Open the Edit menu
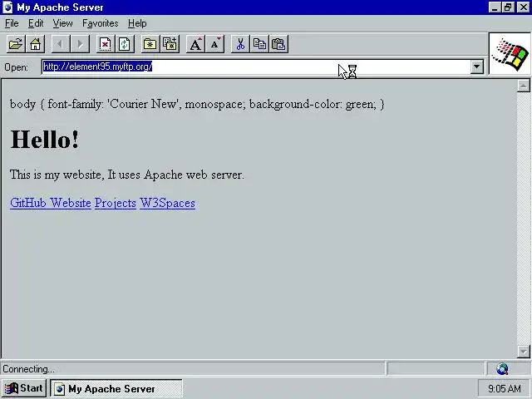Screen dimensions: 532x399 [x=36, y=23]
